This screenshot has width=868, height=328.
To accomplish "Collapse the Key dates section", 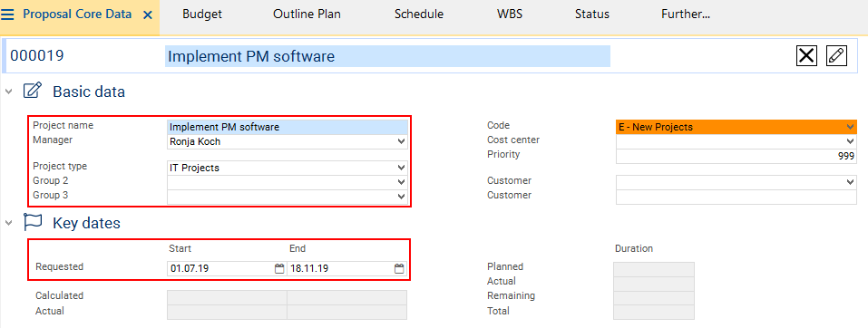I will coord(8,223).
